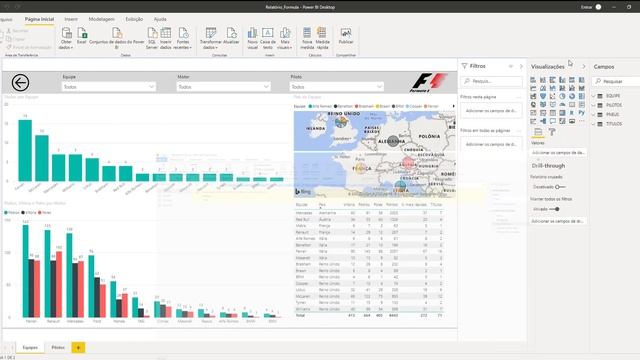Viewport: 640px width, 360px height.
Task: Select the map (globe) visualization
Action: (x=533, y=104)
